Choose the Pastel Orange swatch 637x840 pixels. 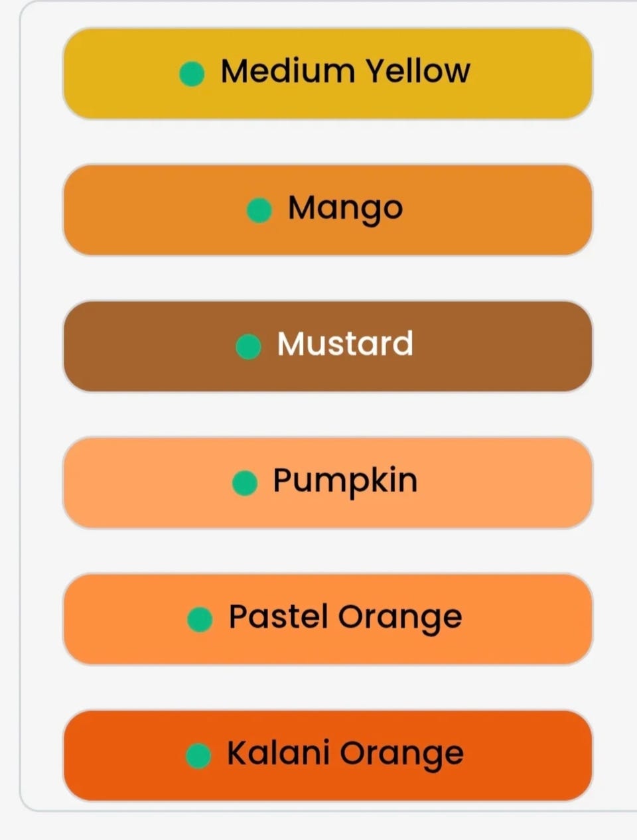531,619
